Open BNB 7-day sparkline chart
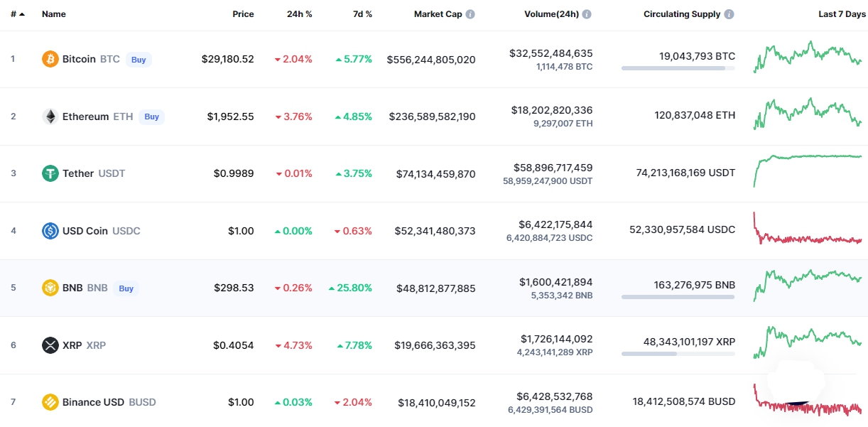Screen dimensions: 868x427 click(x=808, y=285)
